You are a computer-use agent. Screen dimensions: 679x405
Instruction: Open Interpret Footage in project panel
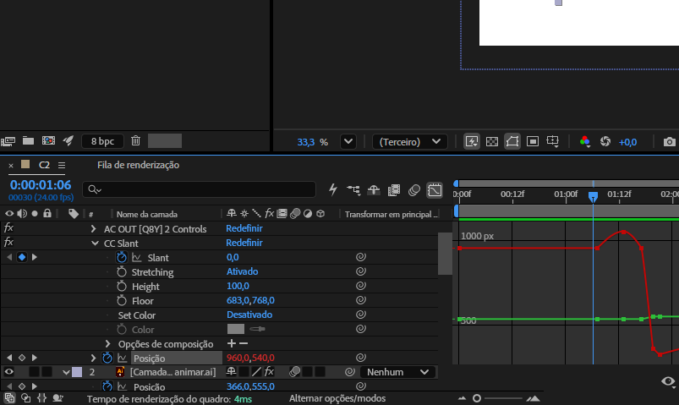click(8, 141)
